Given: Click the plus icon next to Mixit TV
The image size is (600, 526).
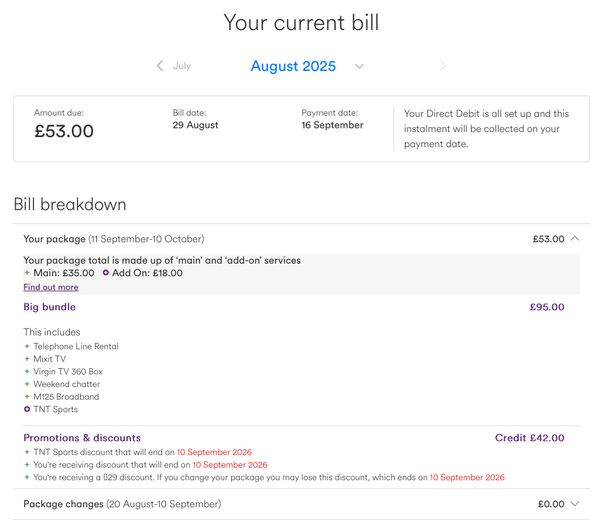Looking at the screenshot, I should [27, 359].
